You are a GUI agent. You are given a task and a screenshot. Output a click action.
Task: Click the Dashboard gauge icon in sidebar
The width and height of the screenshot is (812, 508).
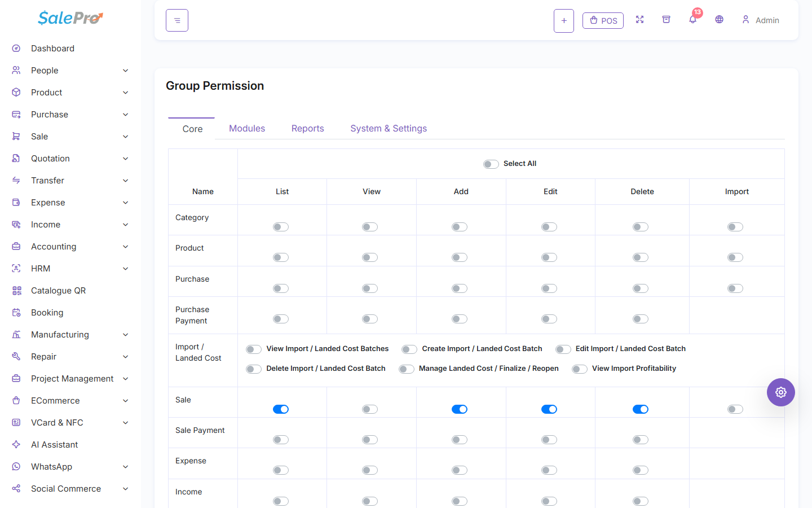point(16,49)
